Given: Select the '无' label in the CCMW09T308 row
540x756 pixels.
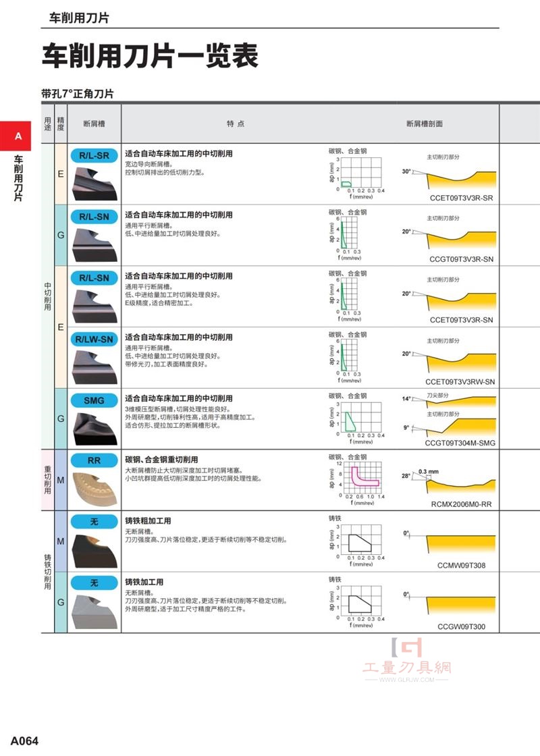Looking at the screenshot, I should pyautogui.click(x=94, y=522).
